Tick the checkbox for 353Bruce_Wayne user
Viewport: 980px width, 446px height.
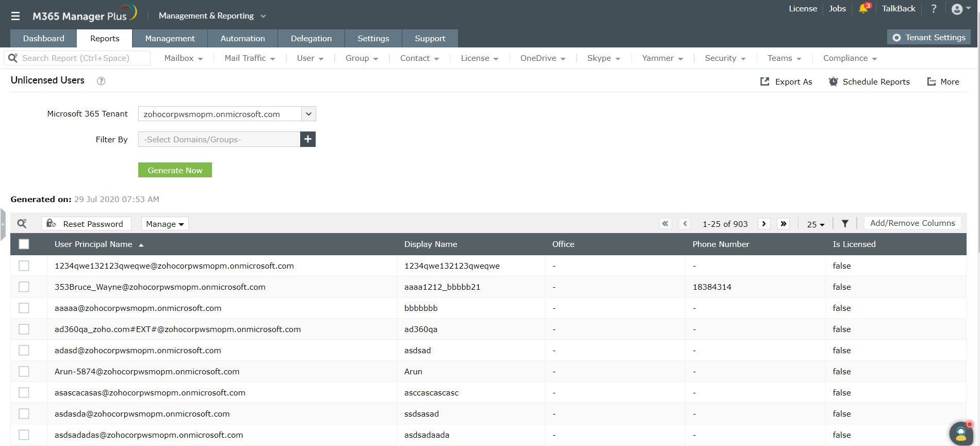pyautogui.click(x=24, y=287)
